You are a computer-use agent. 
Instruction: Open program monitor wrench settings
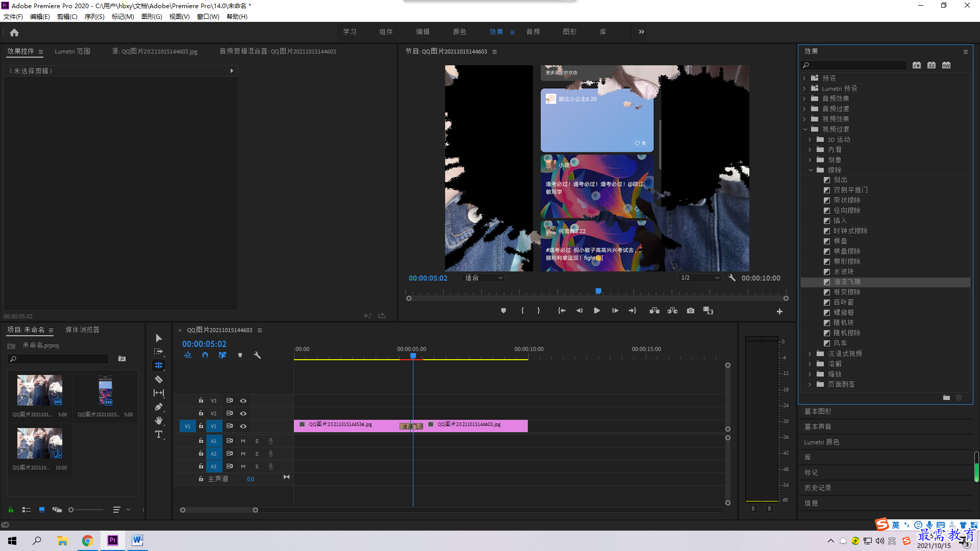pyautogui.click(x=732, y=278)
